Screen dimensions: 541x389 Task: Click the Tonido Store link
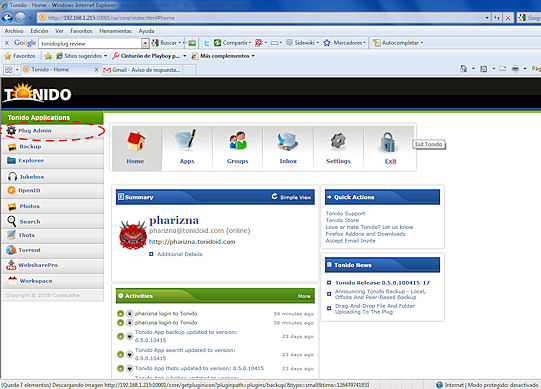point(342,220)
